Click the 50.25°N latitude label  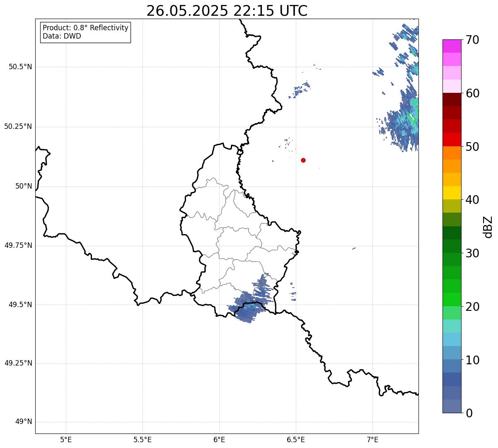point(18,126)
